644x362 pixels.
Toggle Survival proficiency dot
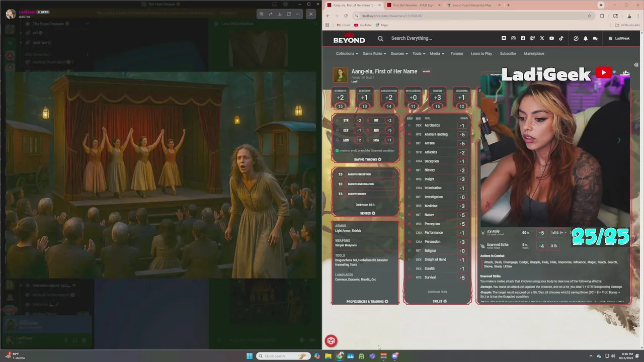click(x=409, y=278)
